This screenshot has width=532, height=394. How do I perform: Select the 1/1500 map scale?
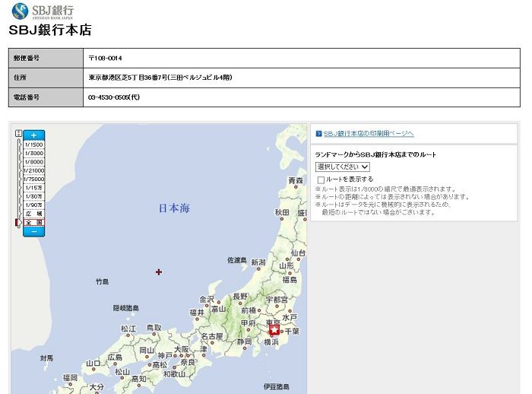pyautogui.click(x=34, y=145)
